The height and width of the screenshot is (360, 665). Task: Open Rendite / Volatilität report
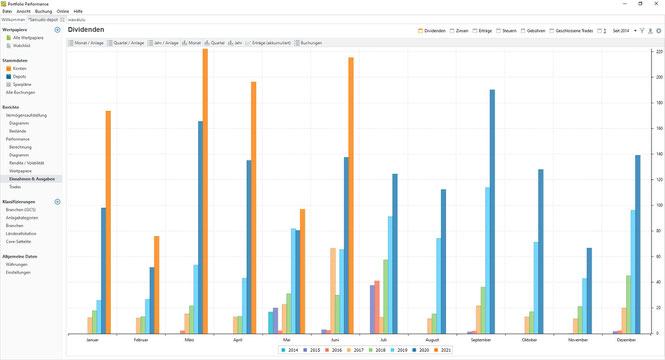click(27, 163)
